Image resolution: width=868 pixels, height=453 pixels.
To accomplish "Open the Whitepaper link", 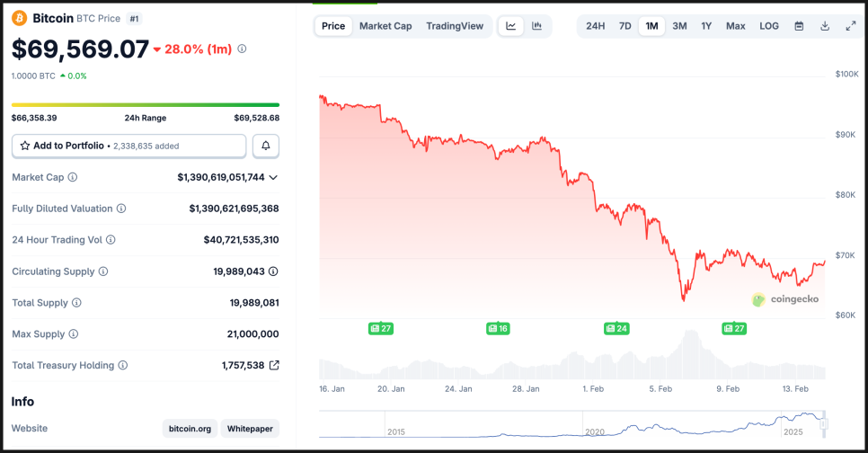I will (251, 429).
